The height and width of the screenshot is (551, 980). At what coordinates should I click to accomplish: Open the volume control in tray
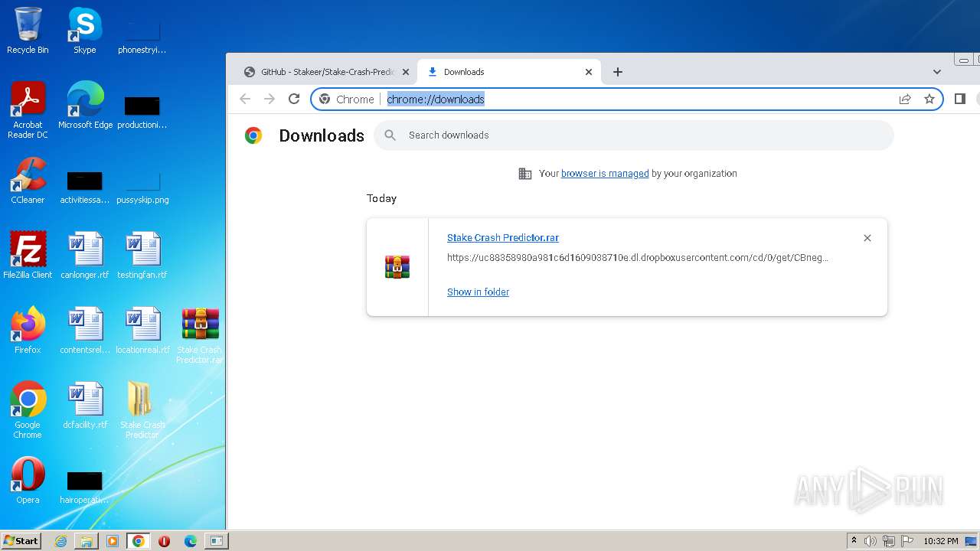point(871,541)
